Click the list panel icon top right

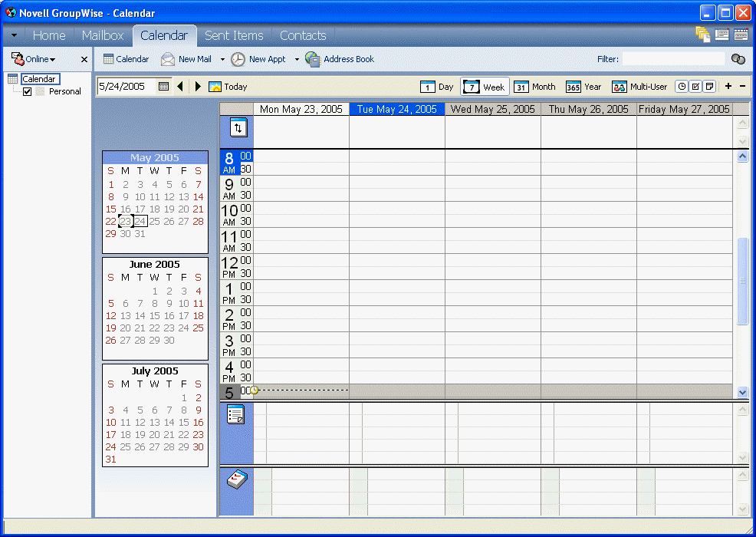pyautogui.click(x=721, y=35)
